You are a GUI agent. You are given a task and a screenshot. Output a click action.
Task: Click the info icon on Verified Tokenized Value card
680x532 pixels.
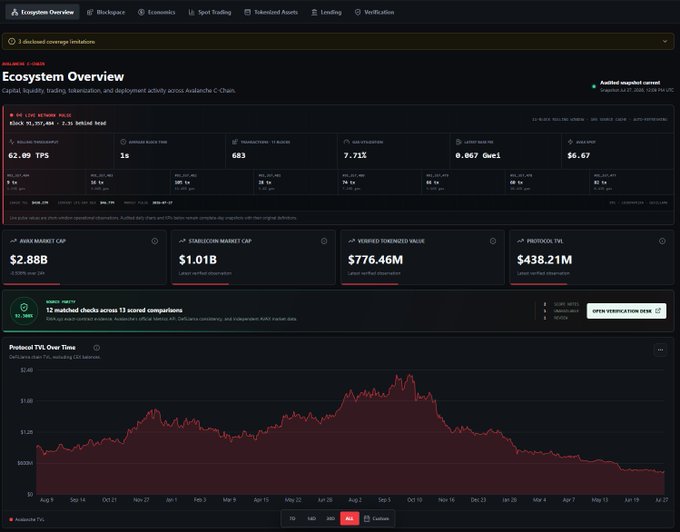click(493, 241)
